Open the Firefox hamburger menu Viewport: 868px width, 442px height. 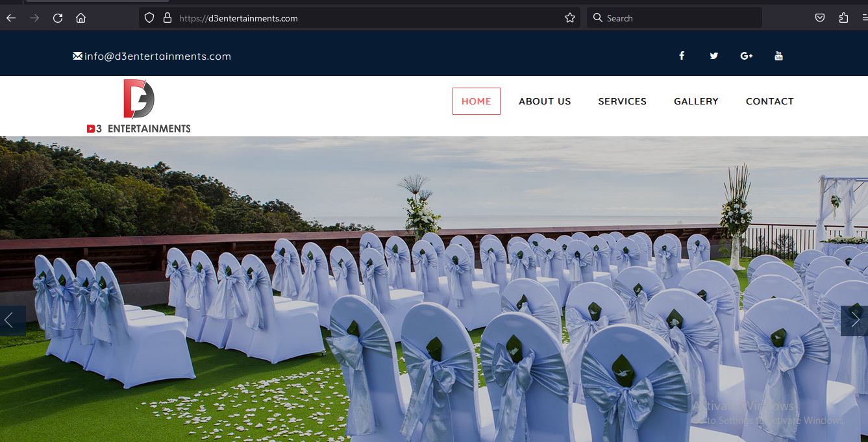click(863, 18)
